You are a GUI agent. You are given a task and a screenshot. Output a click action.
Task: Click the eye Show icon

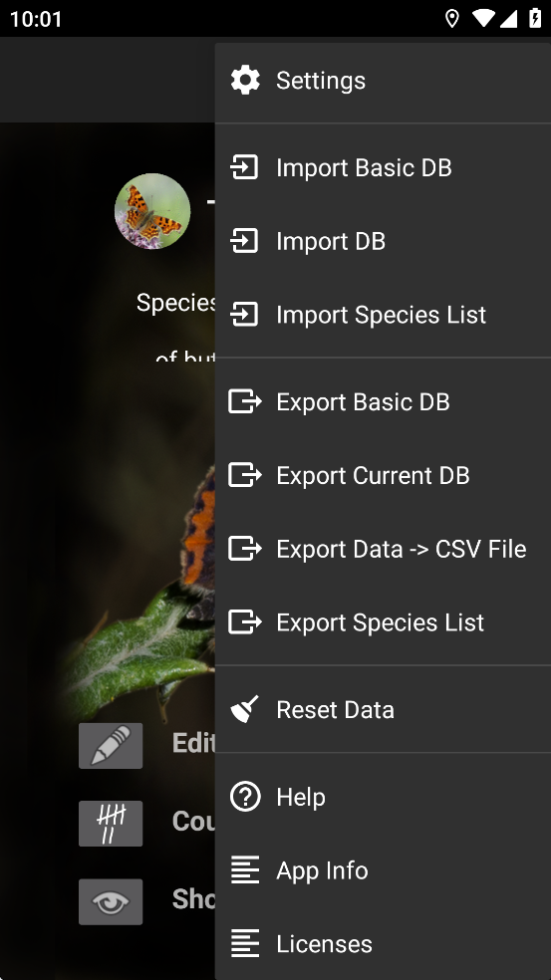click(111, 901)
